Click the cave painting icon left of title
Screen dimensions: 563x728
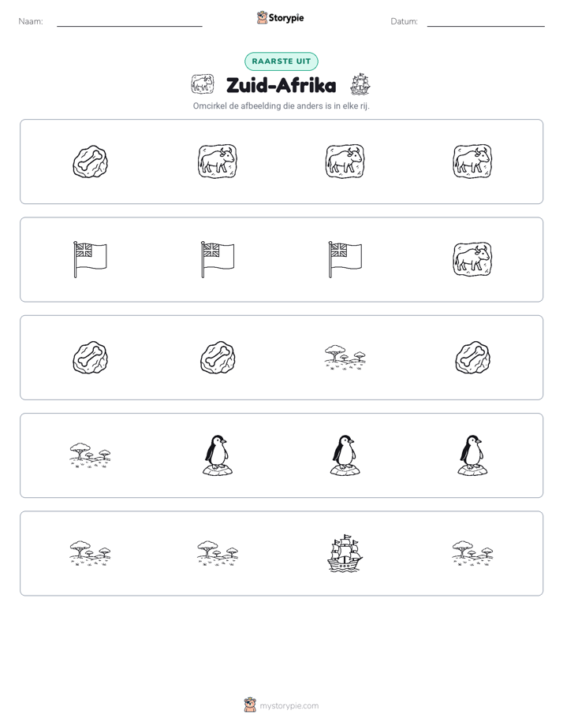[x=203, y=84]
